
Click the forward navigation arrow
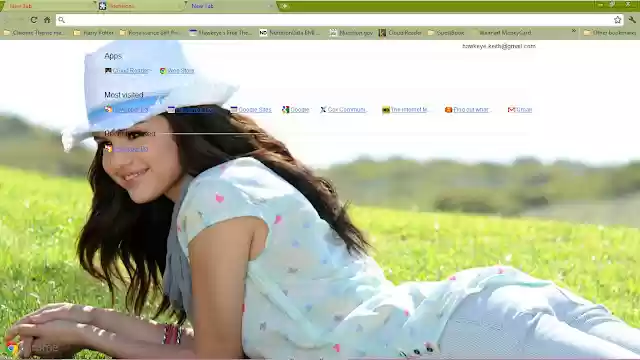click(x=20, y=20)
